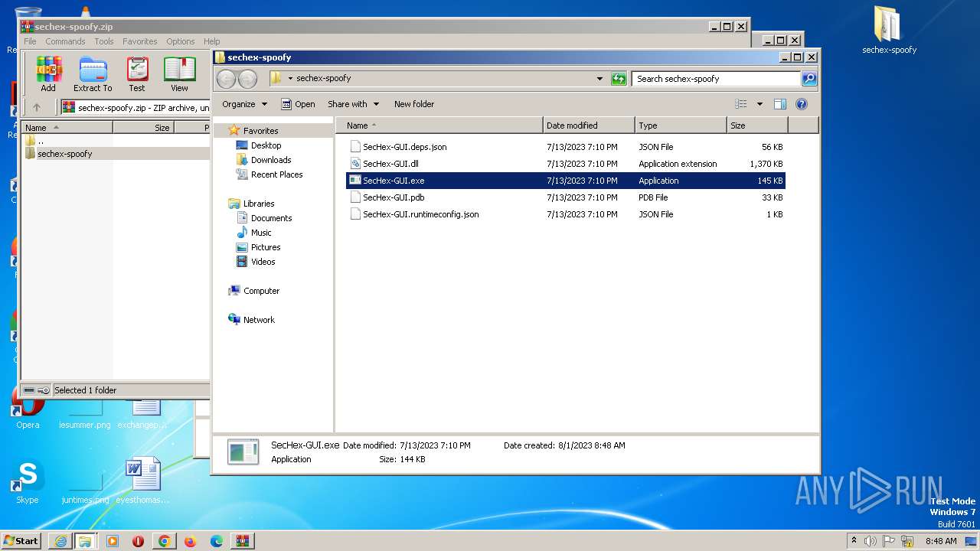The height and width of the screenshot is (551, 980).
Task: Open Firefox from taskbar
Action: coord(190,541)
